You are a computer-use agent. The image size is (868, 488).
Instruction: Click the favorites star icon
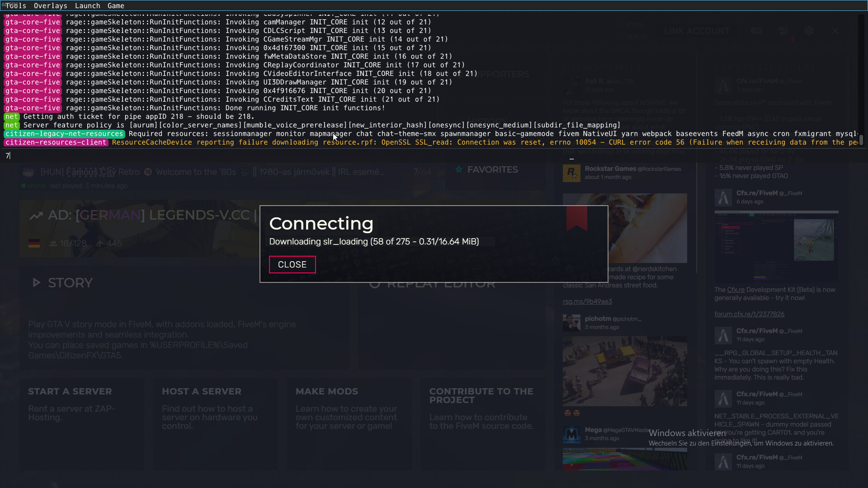pos(459,169)
